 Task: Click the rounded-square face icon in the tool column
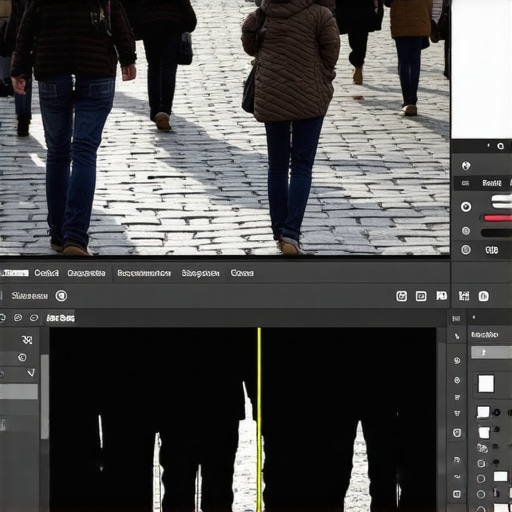pyautogui.click(x=457, y=433)
